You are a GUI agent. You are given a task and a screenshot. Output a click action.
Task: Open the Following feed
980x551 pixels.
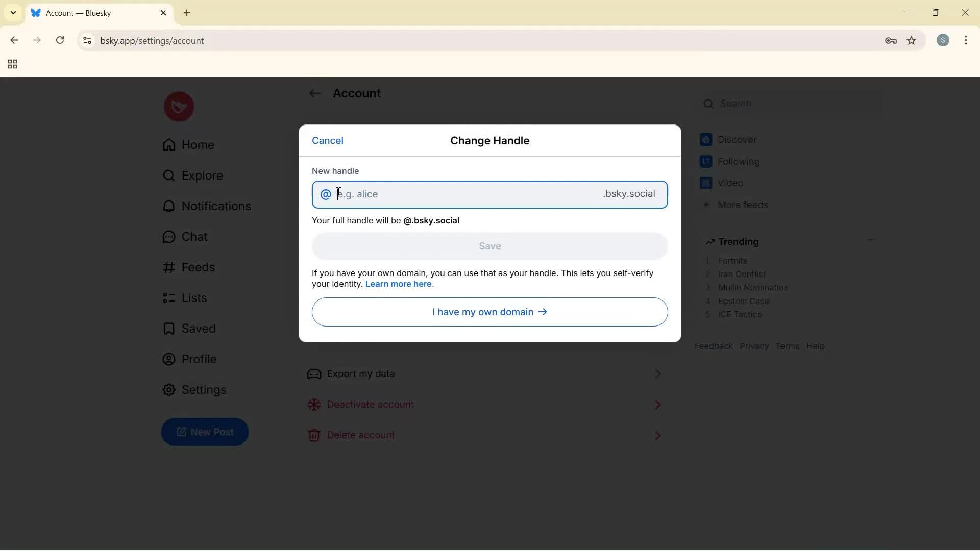pos(738,161)
